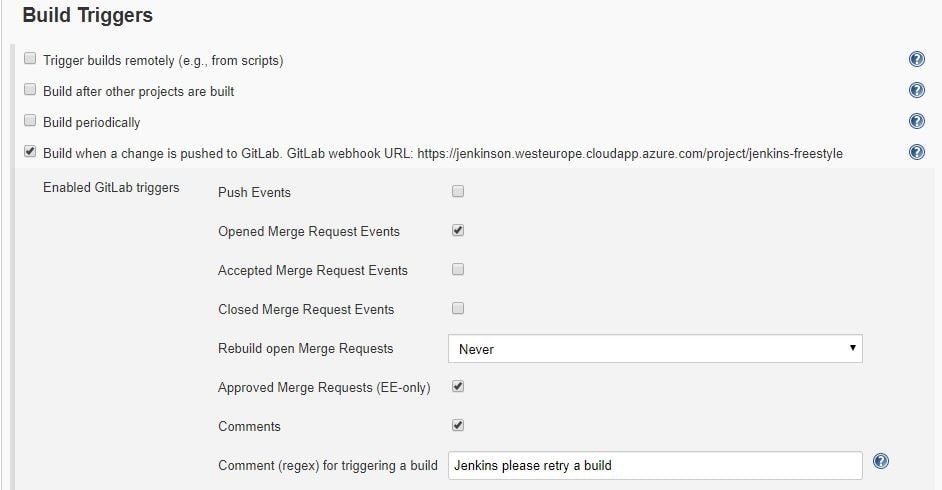Open help for comment regex field

pyautogui.click(x=881, y=461)
